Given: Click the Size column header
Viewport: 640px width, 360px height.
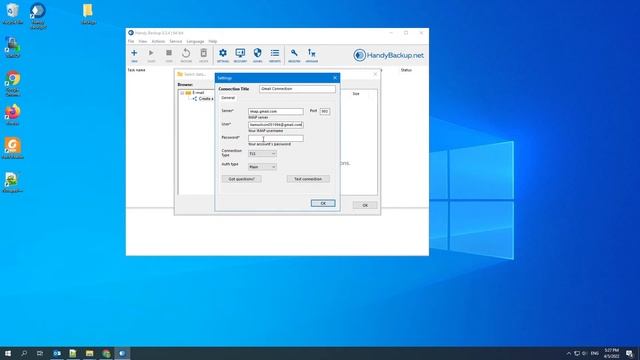Looking at the screenshot, I should [x=356, y=93].
